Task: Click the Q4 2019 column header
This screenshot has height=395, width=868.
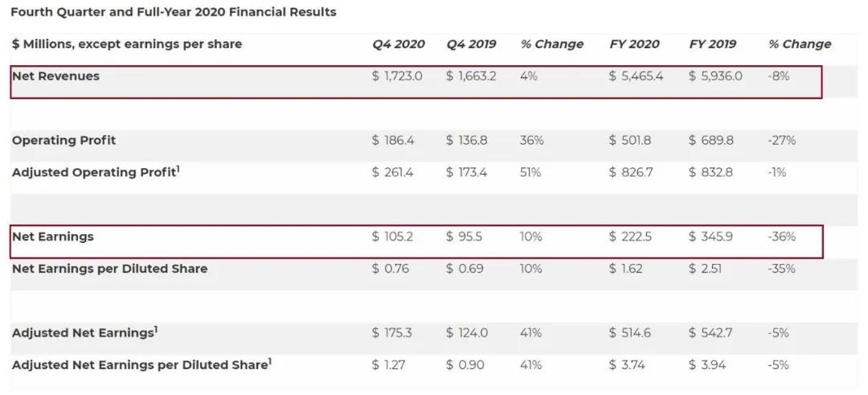Action: [471, 44]
